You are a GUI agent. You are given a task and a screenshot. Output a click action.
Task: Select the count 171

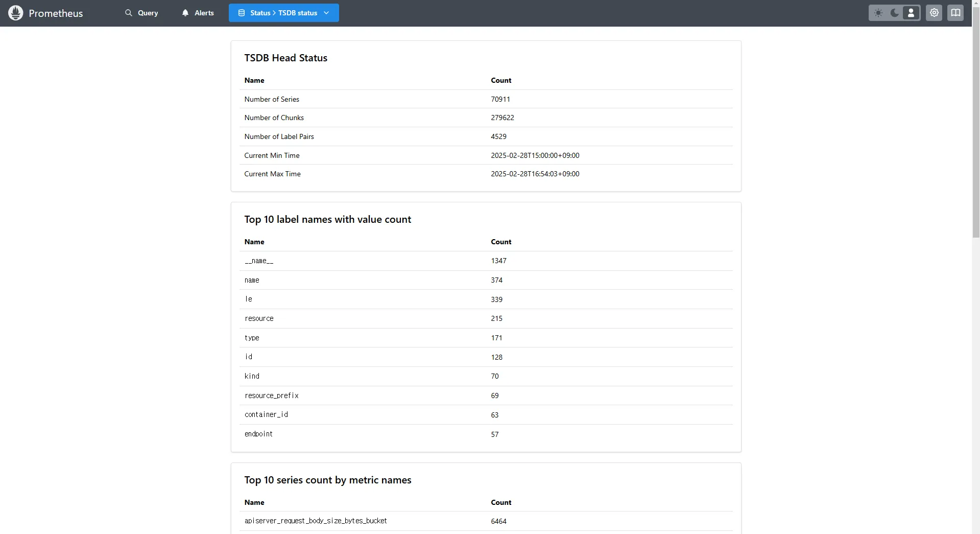496,338
